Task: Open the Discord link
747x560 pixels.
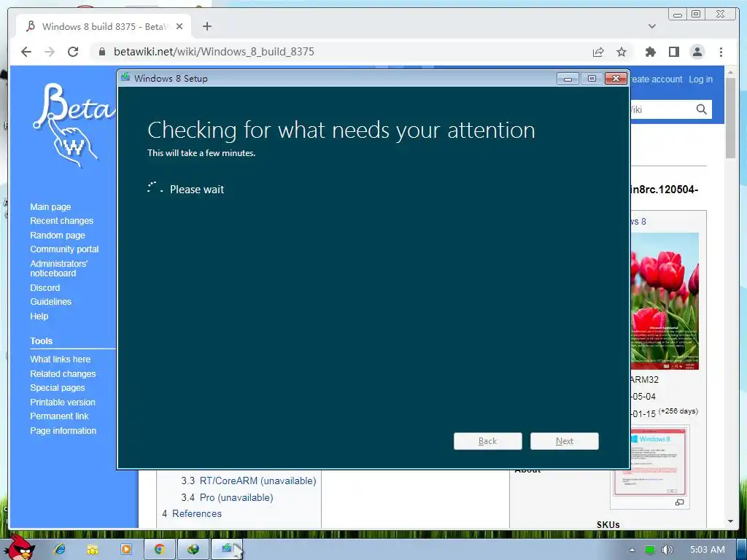Action: (44, 287)
